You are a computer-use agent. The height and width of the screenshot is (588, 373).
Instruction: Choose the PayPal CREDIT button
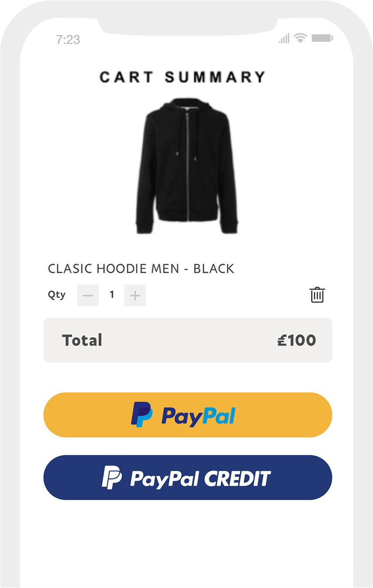click(x=188, y=477)
